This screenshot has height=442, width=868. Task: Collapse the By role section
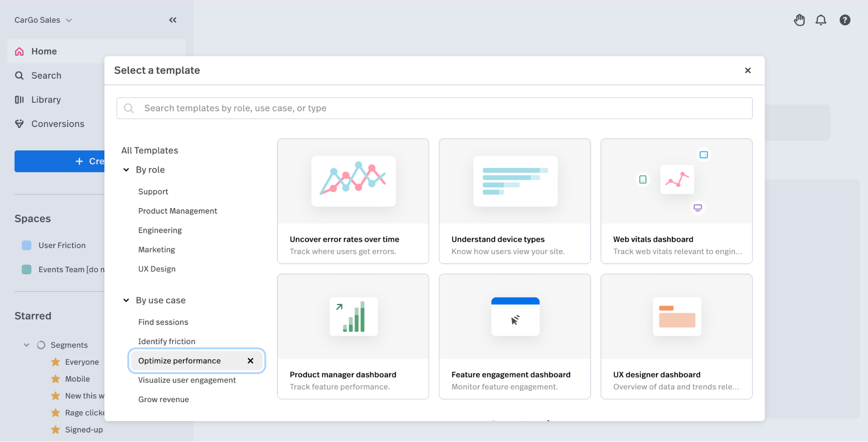click(126, 170)
